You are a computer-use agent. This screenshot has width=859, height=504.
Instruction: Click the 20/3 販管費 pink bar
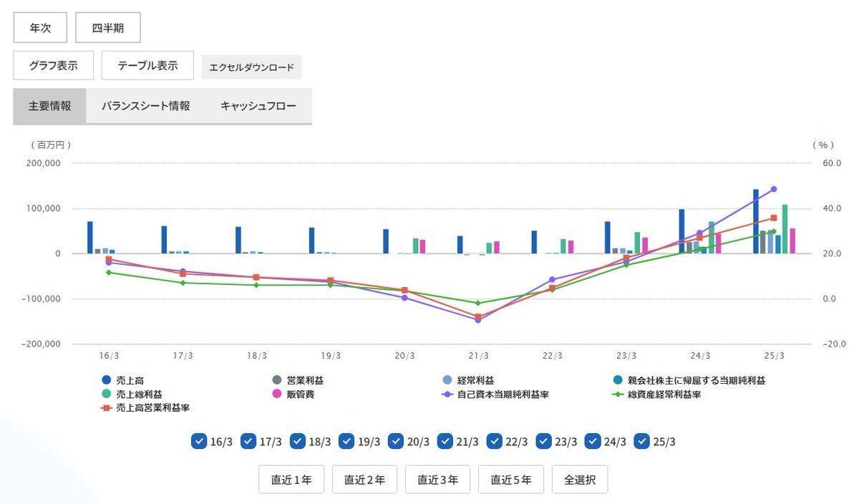422,246
